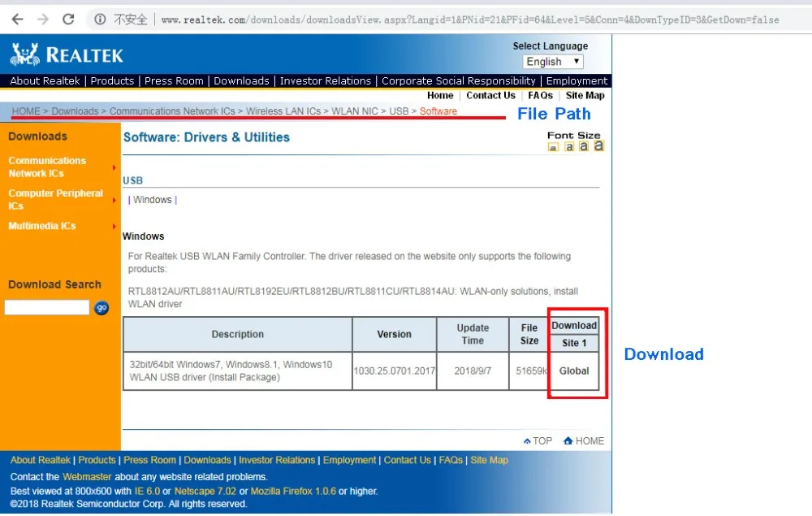This screenshot has height=516, width=812.
Task: Expand Multimedia ICs sidebar item
Action: [x=42, y=226]
